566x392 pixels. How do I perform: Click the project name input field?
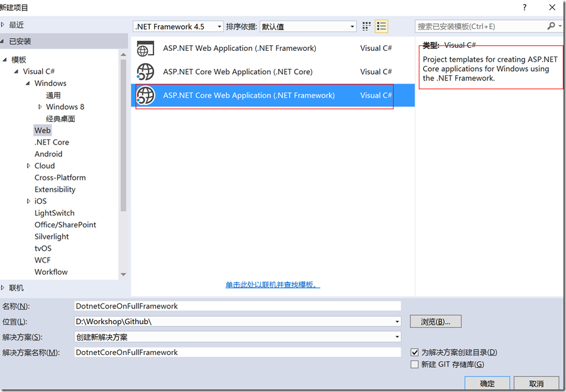click(x=238, y=306)
